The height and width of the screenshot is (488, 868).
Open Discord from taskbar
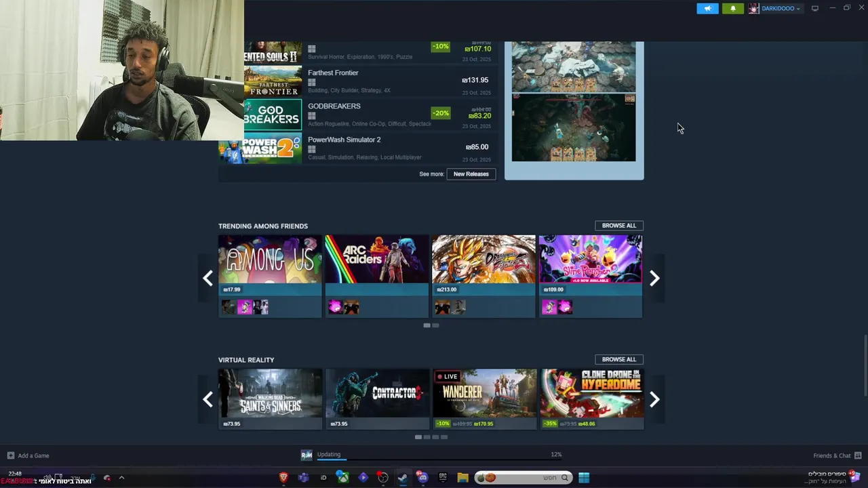[422, 478]
